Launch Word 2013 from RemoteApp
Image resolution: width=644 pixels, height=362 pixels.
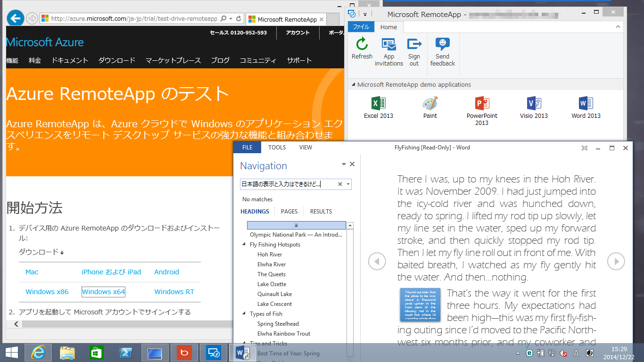[586, 107]
